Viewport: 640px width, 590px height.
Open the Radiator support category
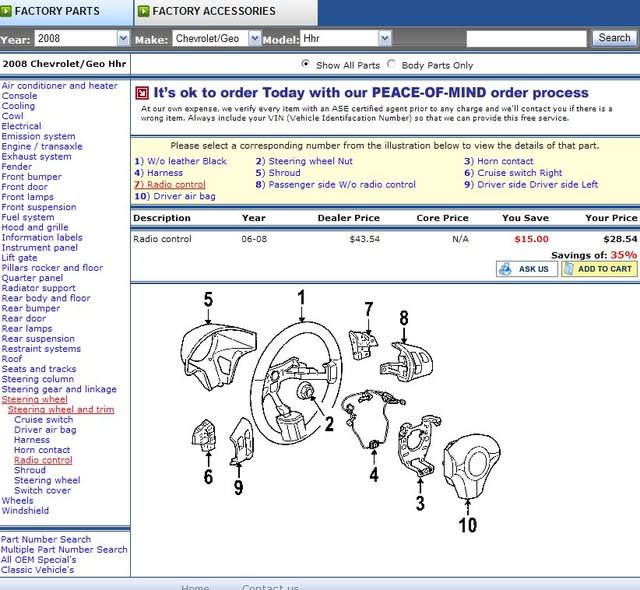[38, 288]
